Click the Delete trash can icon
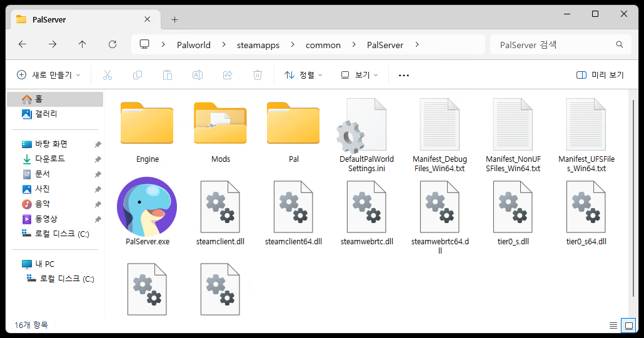Screen dimensions: 644x338 pos(258,75)
